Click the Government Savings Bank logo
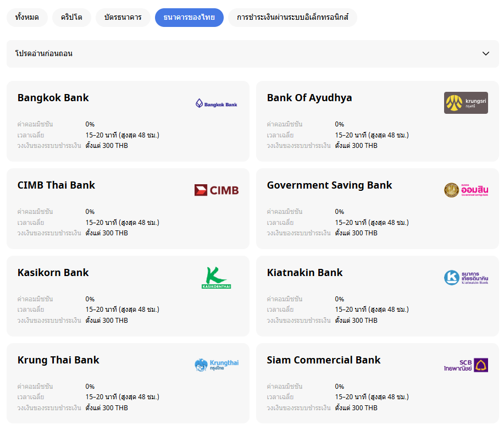The height and width of the screenshot is (430, 504). click(466, 190)
